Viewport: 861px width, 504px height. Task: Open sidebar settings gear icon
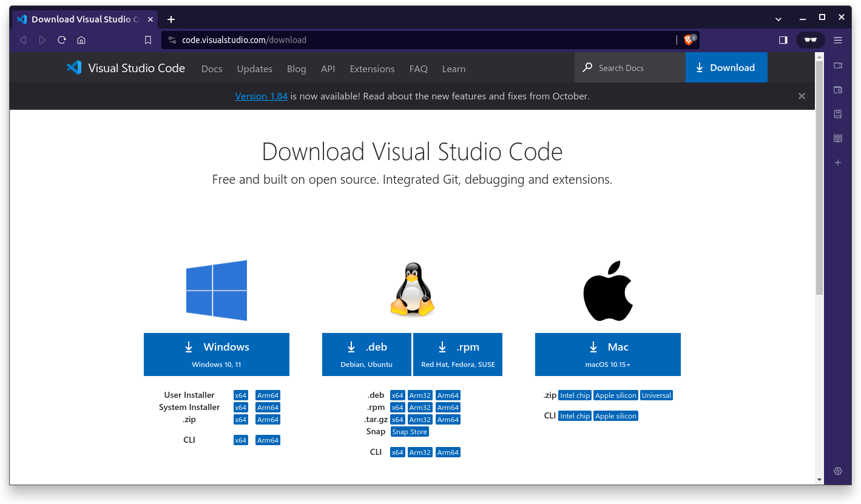pyautogui.click(x=838, y=471)
